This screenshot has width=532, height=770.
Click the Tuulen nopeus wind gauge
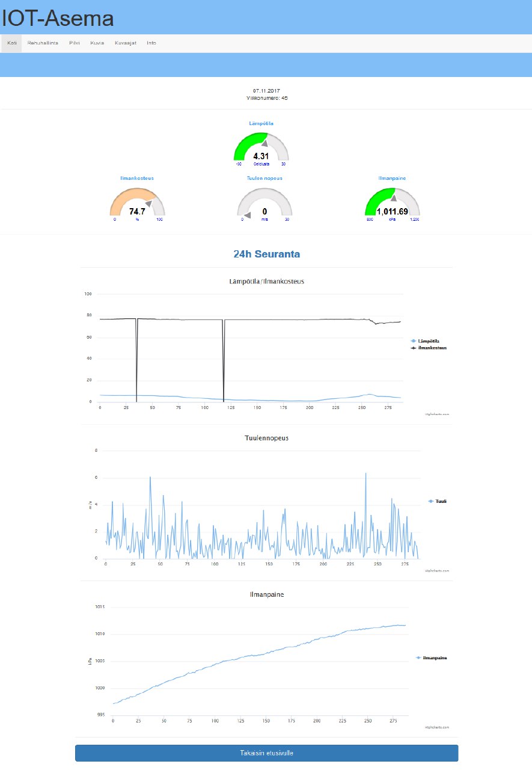click(x=264, y=202)
